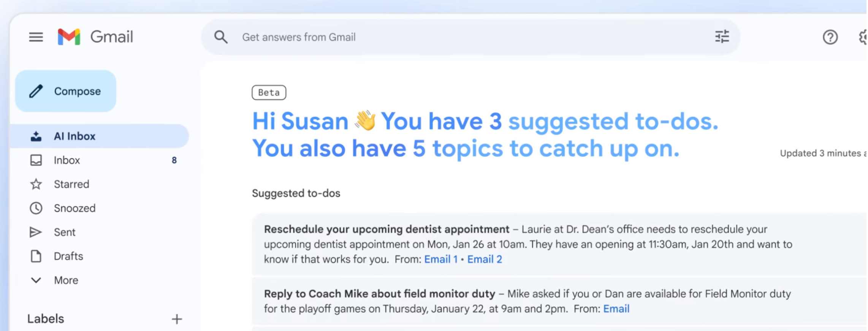Viewport: 868px width, 331px height.
Task: Create a new label with plus icon
Action: click(177, 319)
